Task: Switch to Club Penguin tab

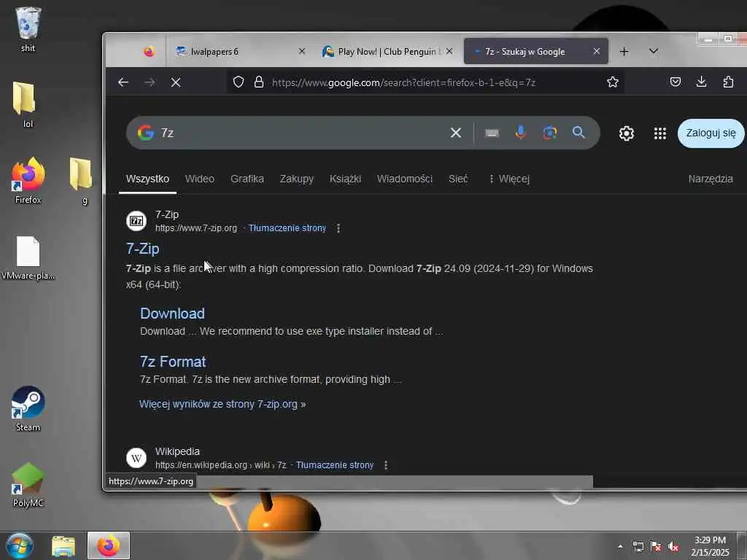Action: [x=387, y=52]
